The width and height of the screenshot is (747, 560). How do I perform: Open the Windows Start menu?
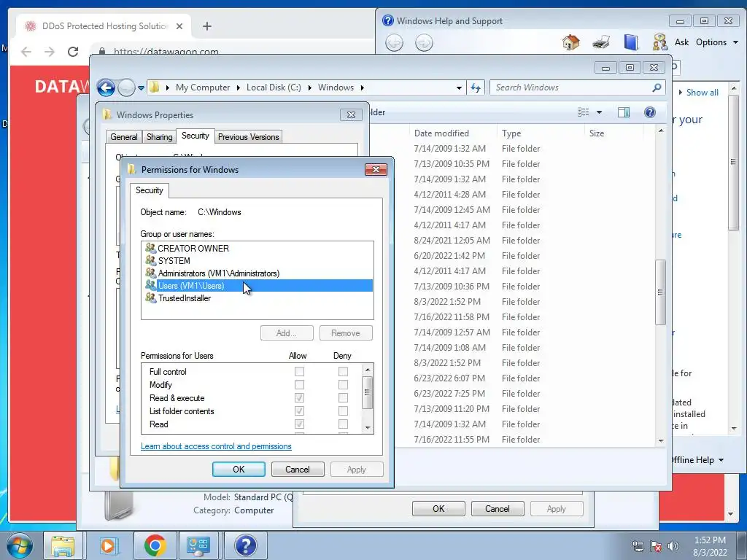[x=19, y=545]
